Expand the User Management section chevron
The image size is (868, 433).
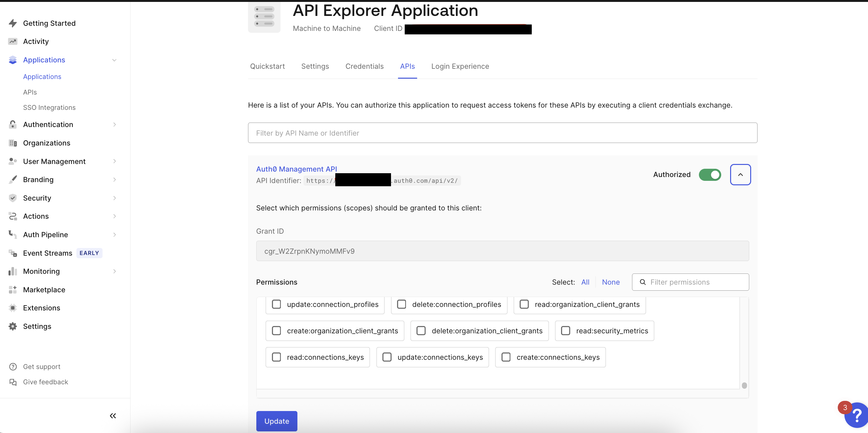(115, 161)
